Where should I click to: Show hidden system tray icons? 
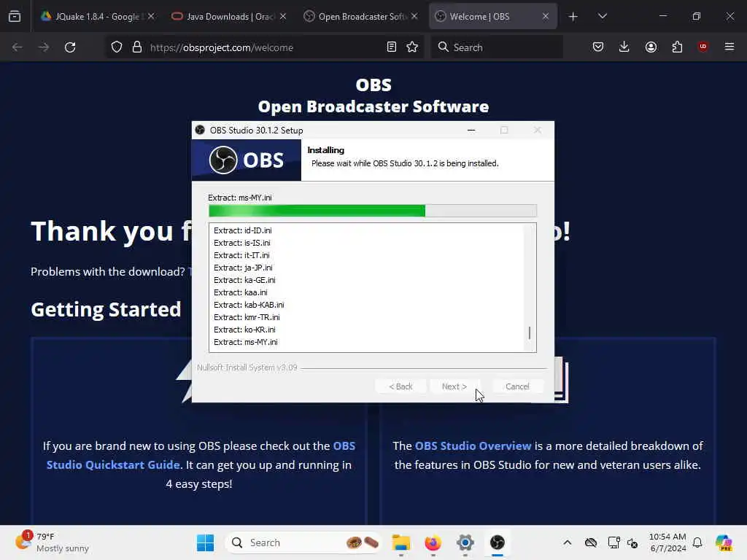pyautogui.click(x=567, y=542)
